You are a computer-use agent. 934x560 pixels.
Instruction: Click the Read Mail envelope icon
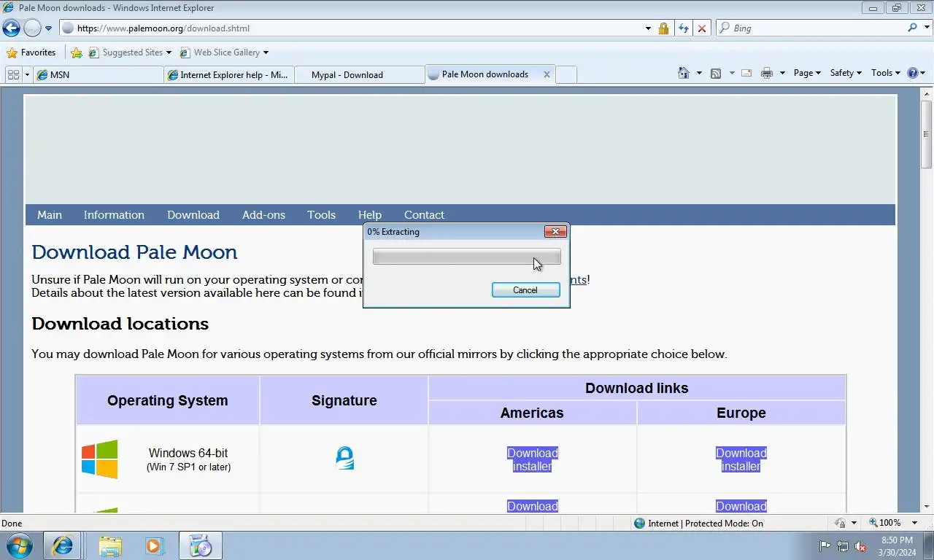click(x=746, y=73)
